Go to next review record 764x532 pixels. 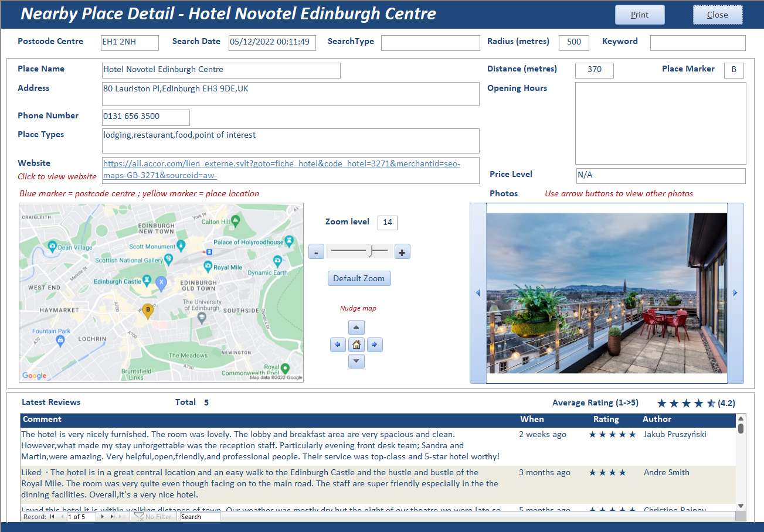(103, 517)
